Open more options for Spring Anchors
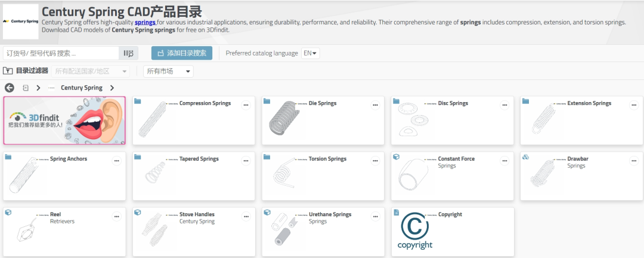Viewport: 644px width, 258px height. click(x=117, y=161)
